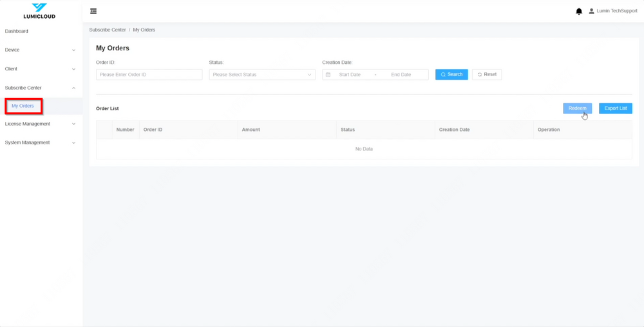Click the user profile avatar icon
Screen dimensions: 644x327
coord(591,11)
